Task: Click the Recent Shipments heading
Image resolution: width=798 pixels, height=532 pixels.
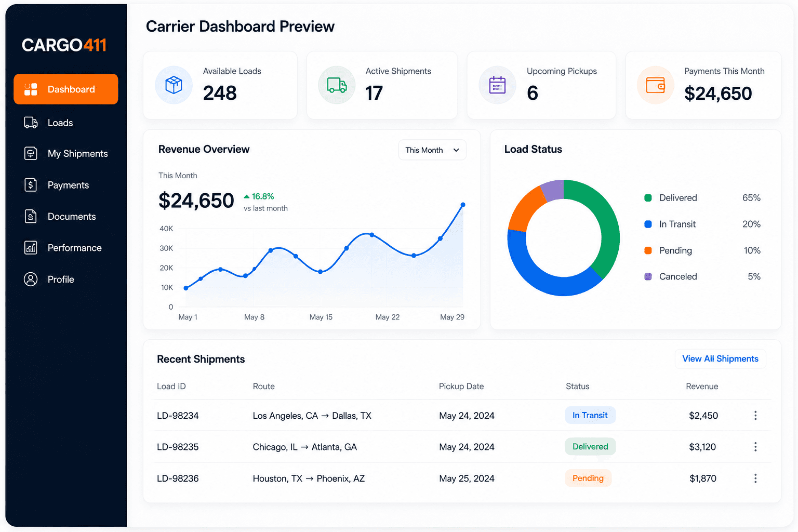Action: (201, 359)
